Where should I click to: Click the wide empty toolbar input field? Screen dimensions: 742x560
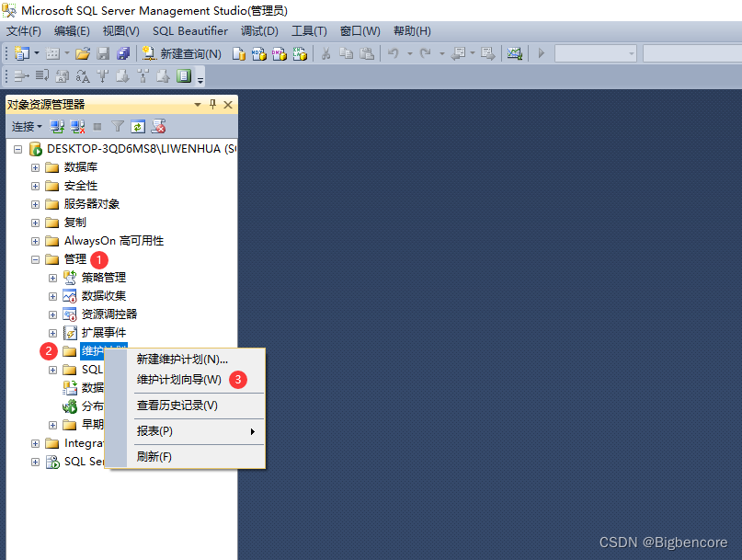point(692,53)
